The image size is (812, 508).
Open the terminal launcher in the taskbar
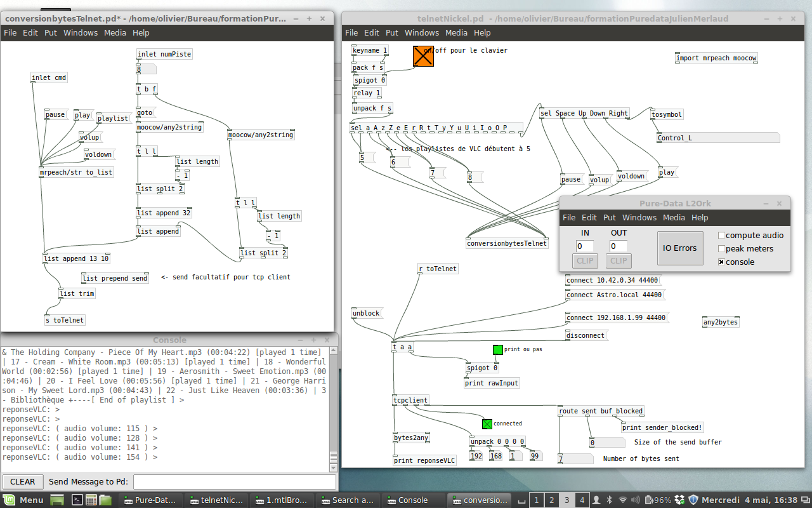point(77,500)
